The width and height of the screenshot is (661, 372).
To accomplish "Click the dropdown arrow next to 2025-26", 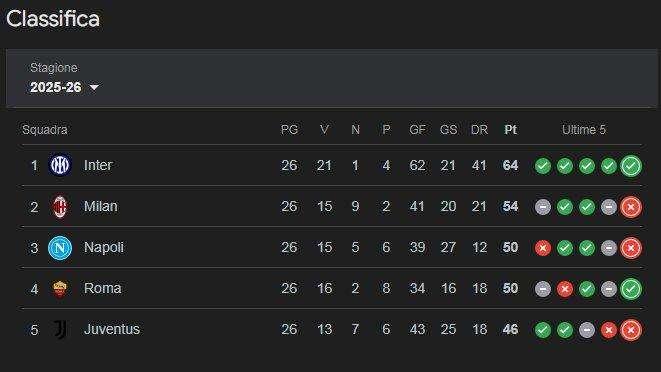I will 94,88.
